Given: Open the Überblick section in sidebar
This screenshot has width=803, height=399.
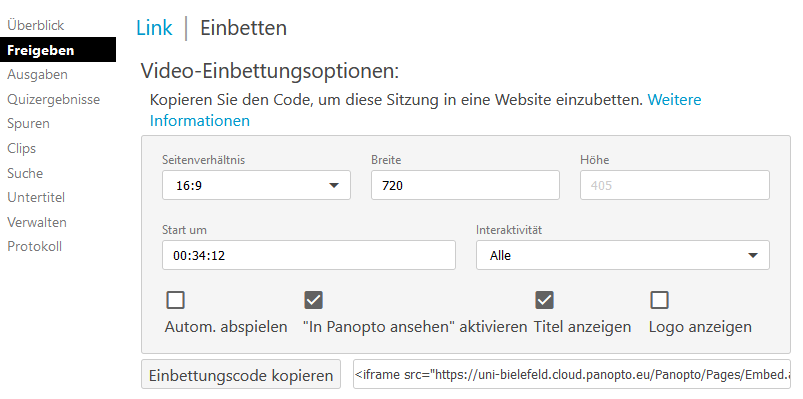Looking at the screenshot, I should pos(35,25).
